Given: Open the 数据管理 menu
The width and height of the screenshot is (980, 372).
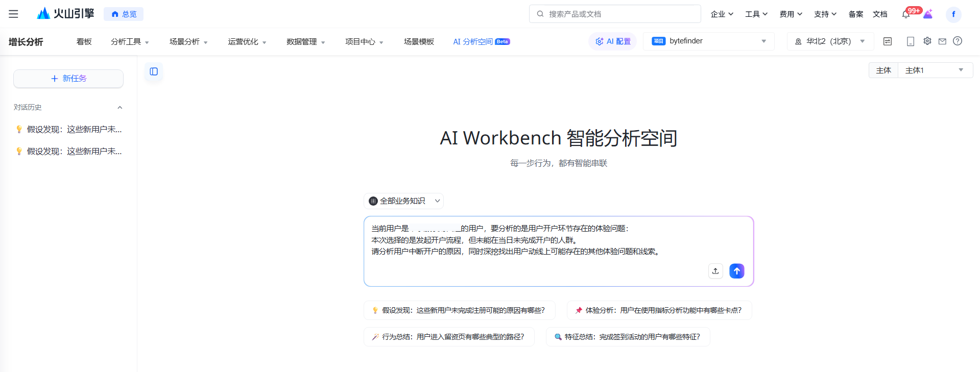Looking at the screenshot, I should click(x=305, y=42).
